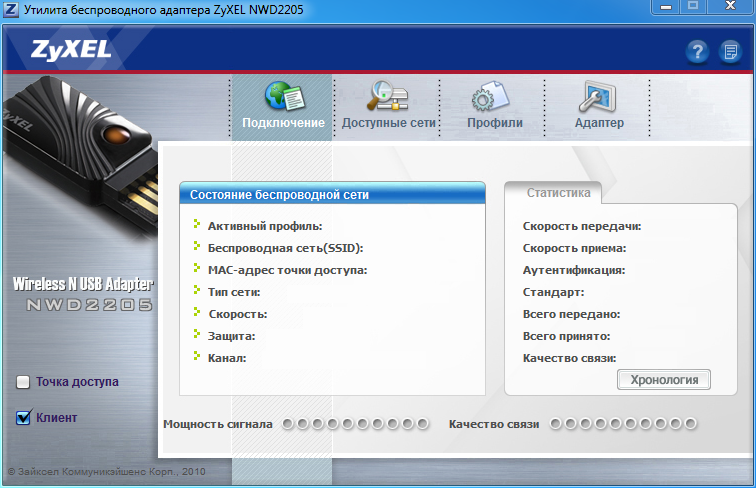Click the Защита label
This screenshot has height=488, width=756.
231,337
